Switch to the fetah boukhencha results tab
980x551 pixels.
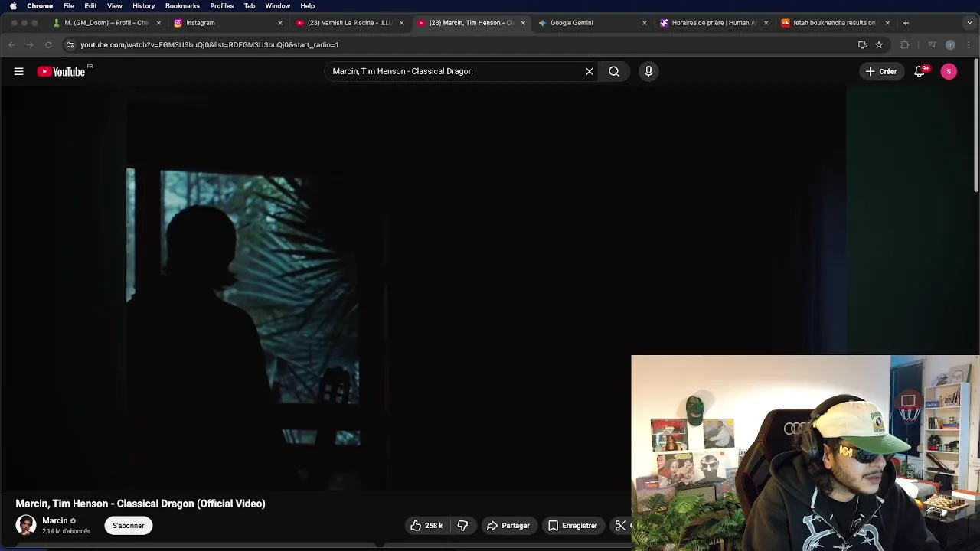coord(835,23)
